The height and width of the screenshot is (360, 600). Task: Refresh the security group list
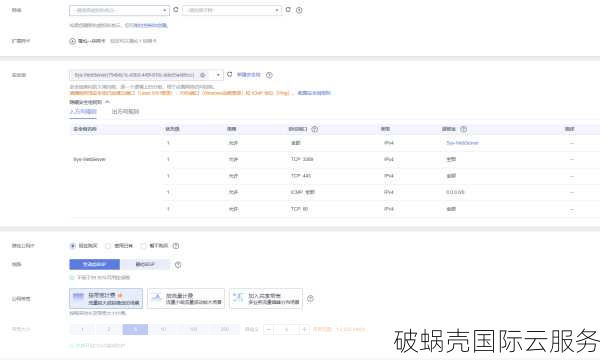click(x=230, y=75)
